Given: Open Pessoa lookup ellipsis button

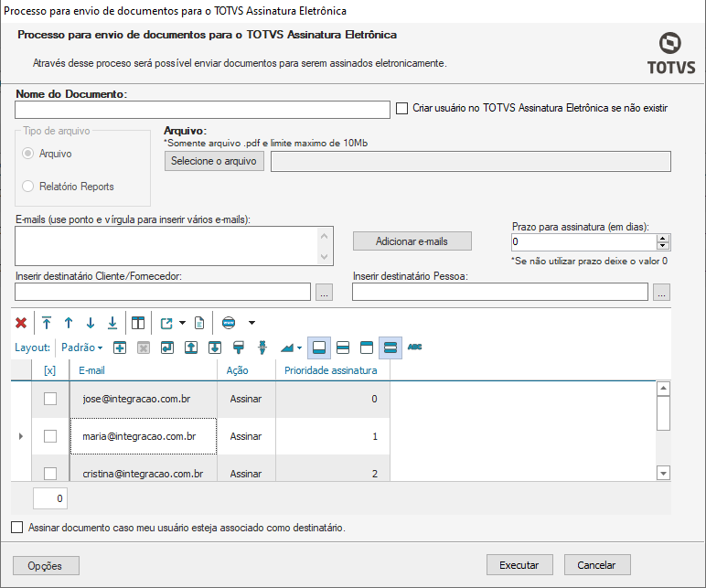Looking at the screenshot, I should pyautogui.click(x=661, y=293).
